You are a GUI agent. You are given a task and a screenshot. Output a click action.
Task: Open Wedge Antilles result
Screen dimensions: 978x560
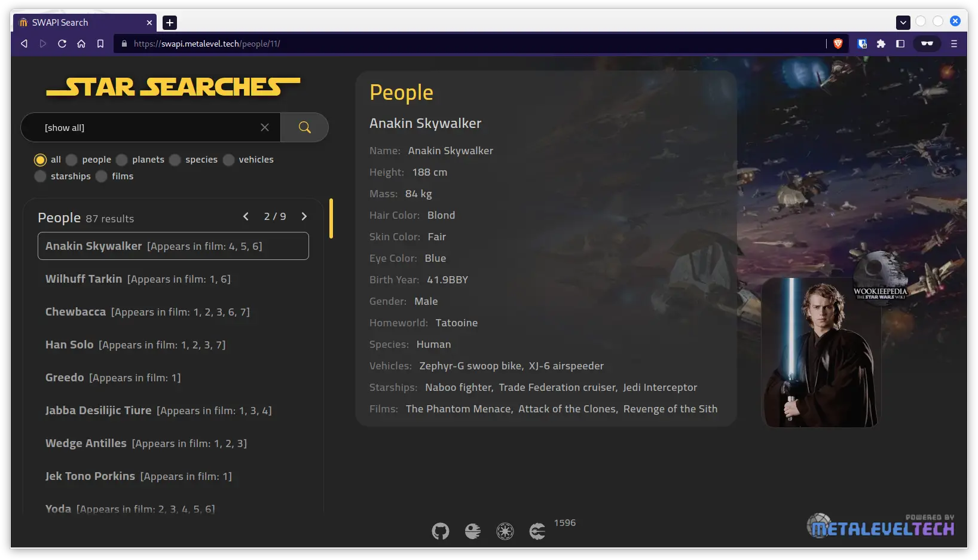click(x=173, y=443)
